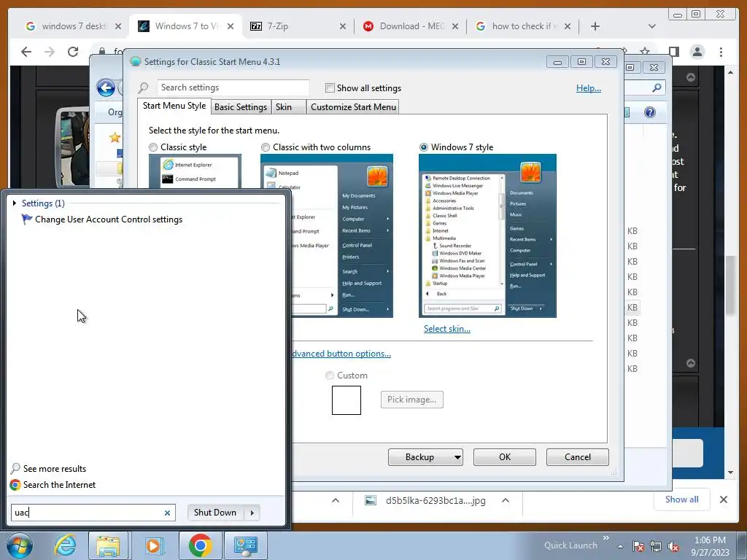The width and height of the screenshot is (747, 560).
Task: Click Explorer window's blue back button
Action: 106,87
